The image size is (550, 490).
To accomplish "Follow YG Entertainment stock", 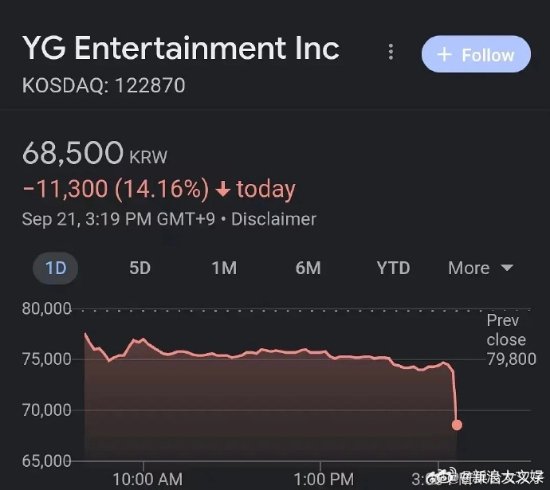I will tap(476, 54).
